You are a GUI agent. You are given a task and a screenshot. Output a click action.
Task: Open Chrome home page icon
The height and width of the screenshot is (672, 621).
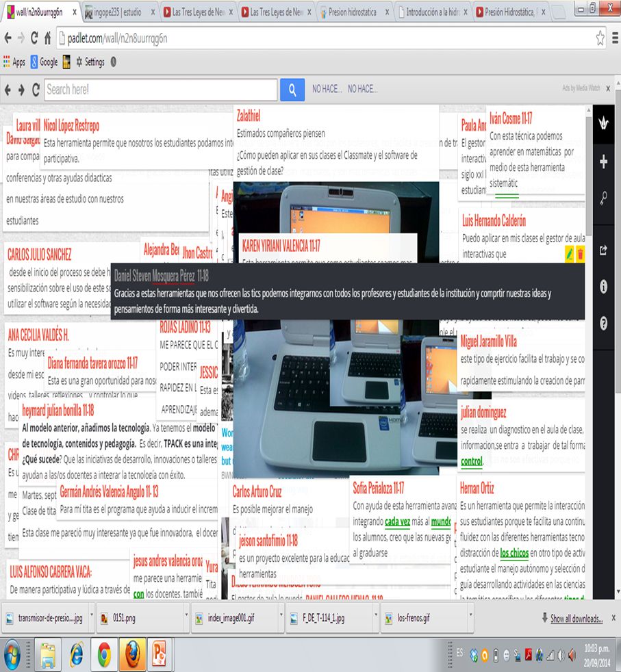pos(47,38)
